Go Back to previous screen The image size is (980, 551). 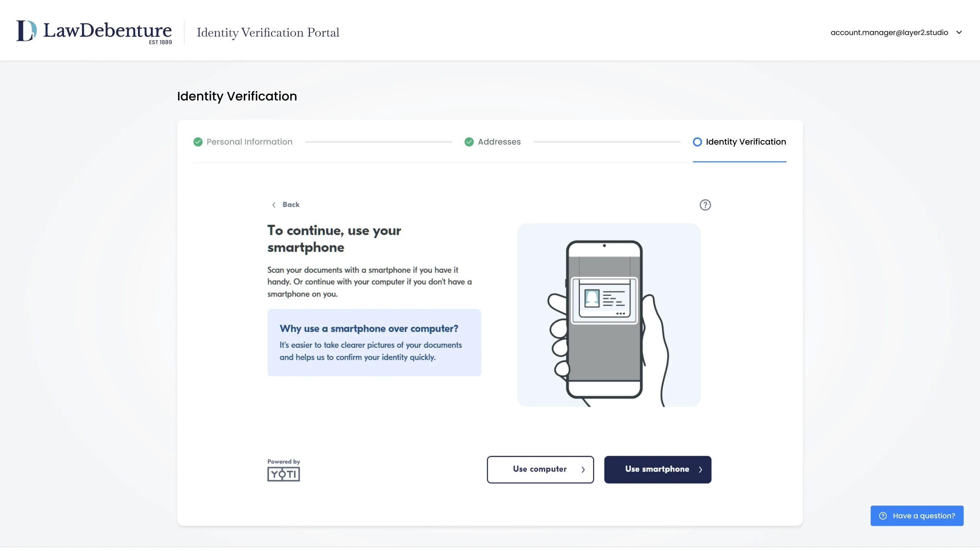(x=291, y=205)
